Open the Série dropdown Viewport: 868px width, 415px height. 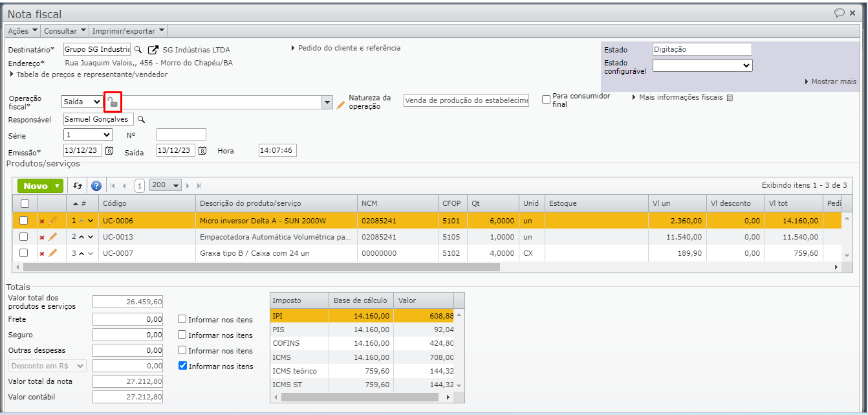[89, 135]
